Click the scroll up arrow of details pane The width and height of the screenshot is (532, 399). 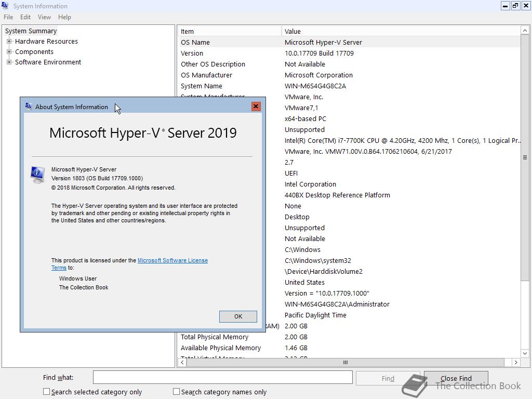(x=525, y=31)
